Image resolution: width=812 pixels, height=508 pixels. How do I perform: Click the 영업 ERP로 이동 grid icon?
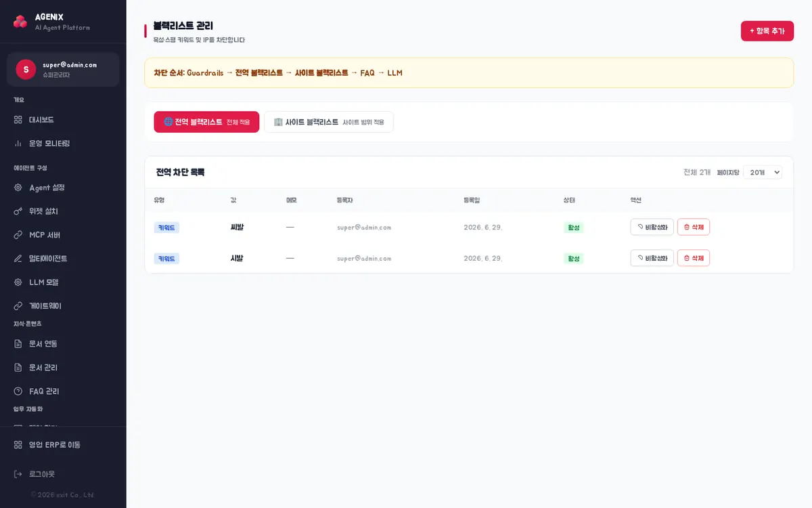point(18,445)
